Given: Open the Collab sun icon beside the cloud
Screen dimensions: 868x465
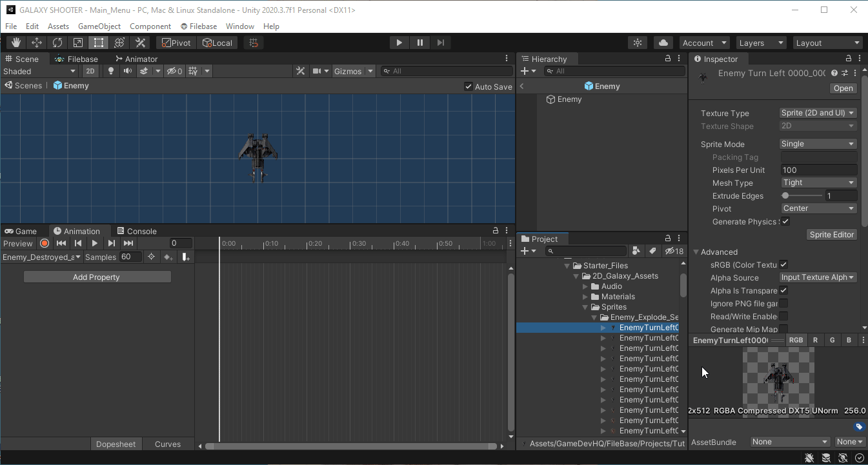Looking at the screenshot, I should pos(638,43).
